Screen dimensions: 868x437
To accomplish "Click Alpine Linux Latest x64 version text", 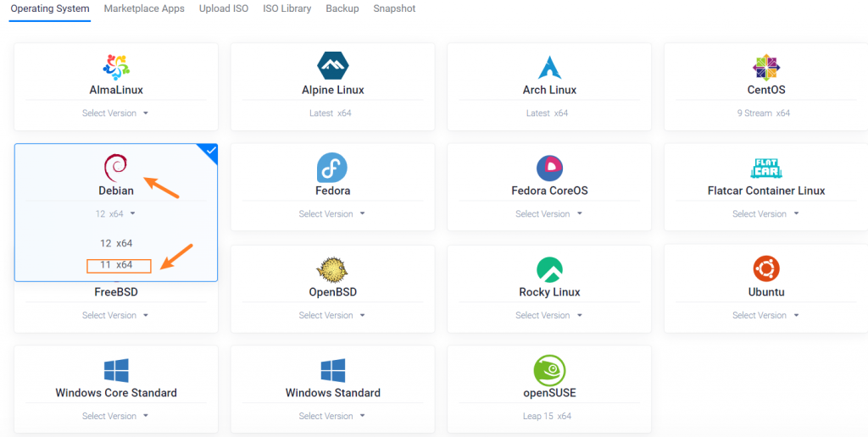I will (x=331, y=113).
